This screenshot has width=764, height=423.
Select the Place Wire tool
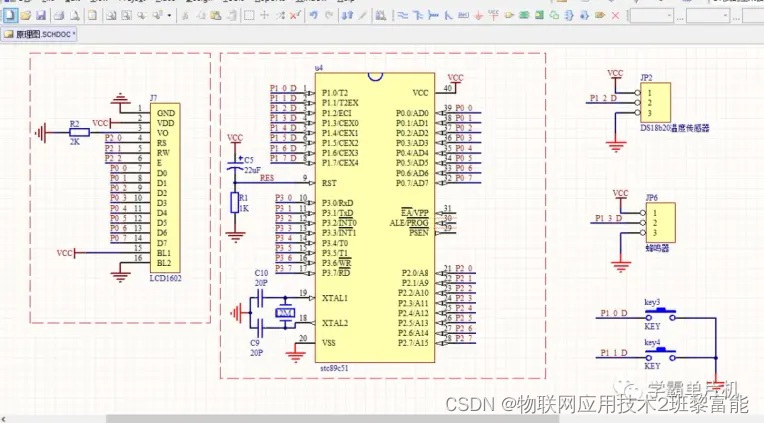tap(402, 16)
